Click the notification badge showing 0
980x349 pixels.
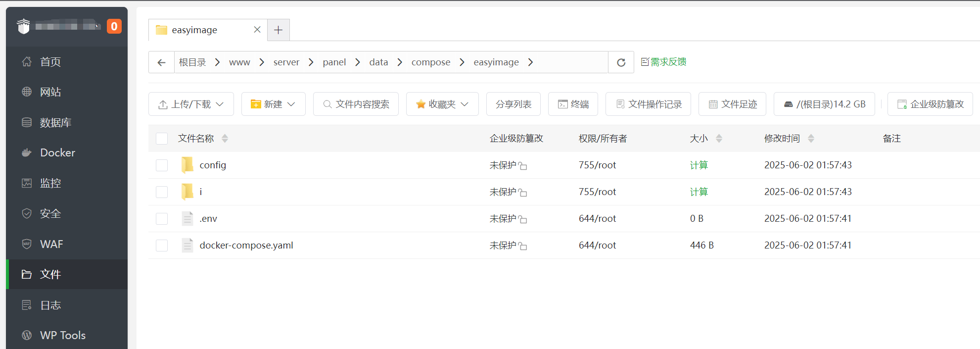click(114, 26)
